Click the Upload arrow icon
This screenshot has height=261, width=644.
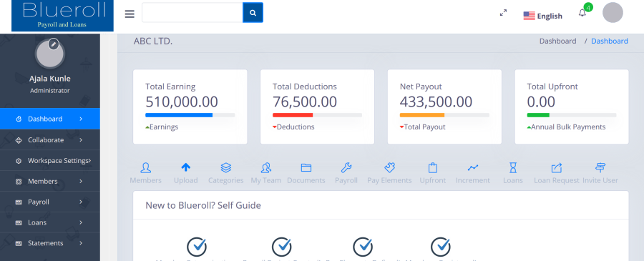(185, 167)
